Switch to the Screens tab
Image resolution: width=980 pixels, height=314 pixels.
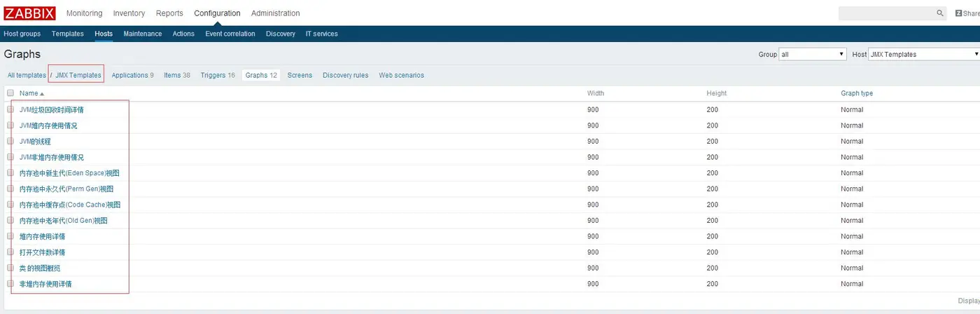coord(300,75)
